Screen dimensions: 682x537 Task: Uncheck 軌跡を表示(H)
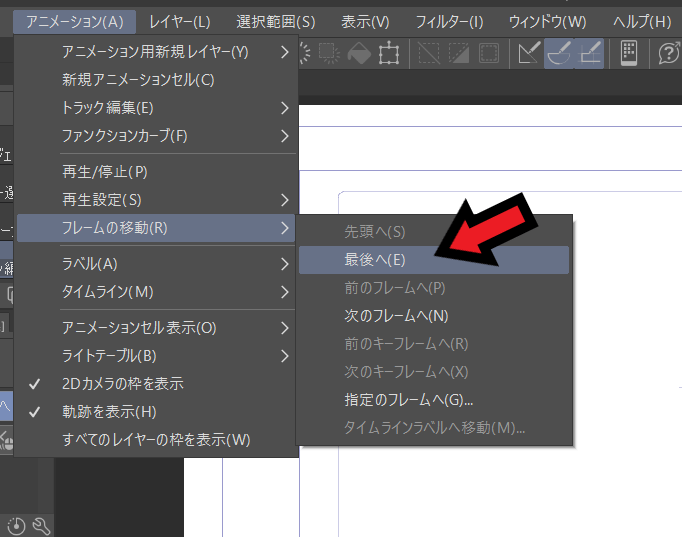click(x=156, y=412)
